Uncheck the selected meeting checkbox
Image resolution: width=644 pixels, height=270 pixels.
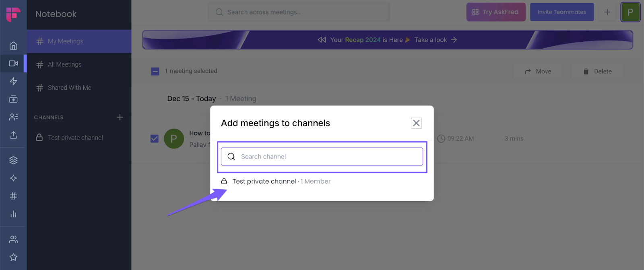click(155, 139)
